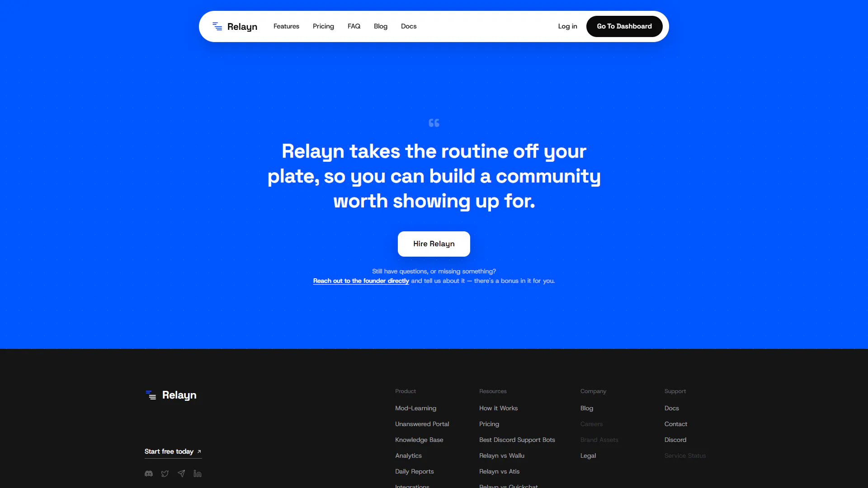Open Unanswered Portal footer link

(422, 424)
